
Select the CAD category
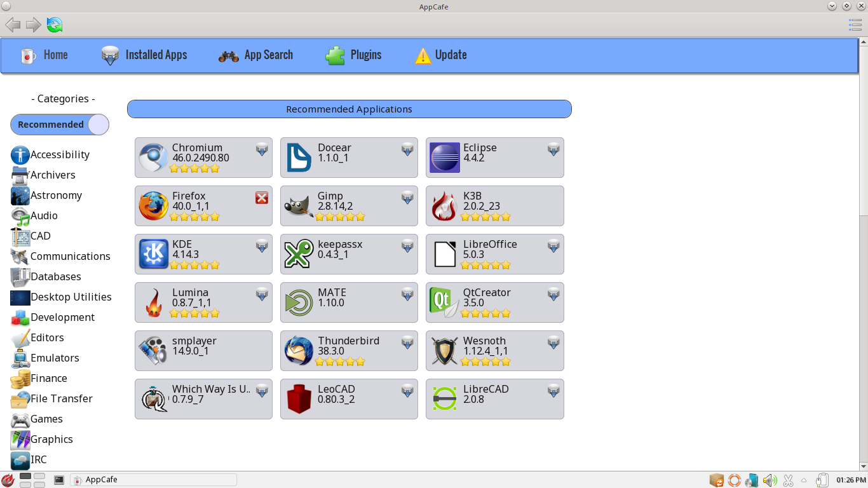coord(31,236)
